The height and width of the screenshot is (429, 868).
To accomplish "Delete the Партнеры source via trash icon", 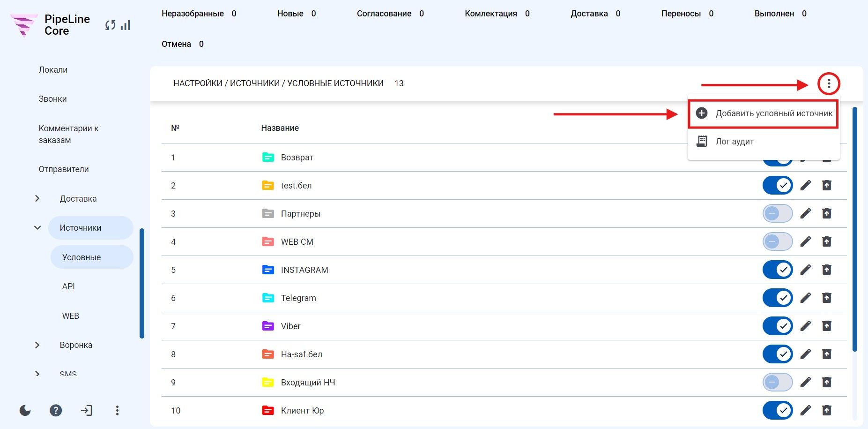I will [827, 214].
